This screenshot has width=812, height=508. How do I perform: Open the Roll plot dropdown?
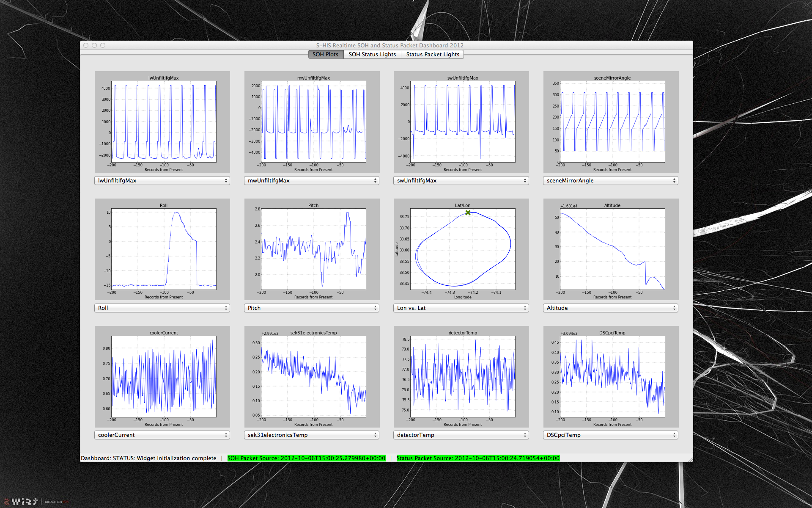coord(162,308)
